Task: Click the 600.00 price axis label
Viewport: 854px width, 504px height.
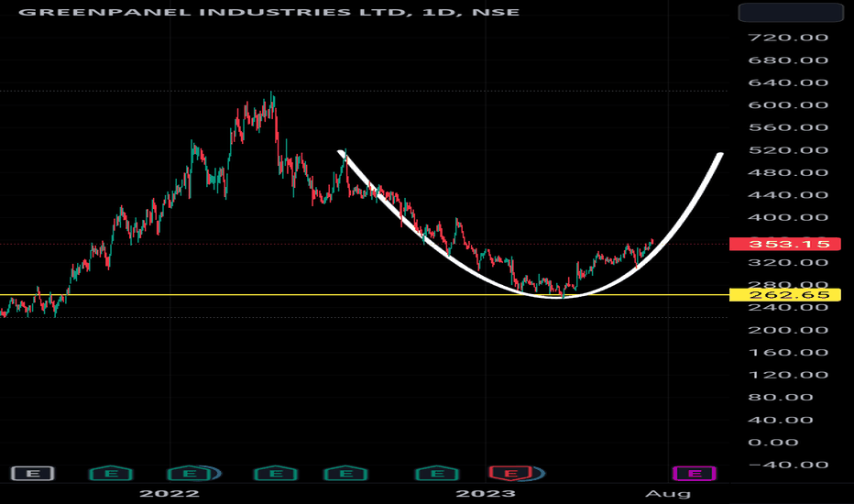Action: coord(788,105)
